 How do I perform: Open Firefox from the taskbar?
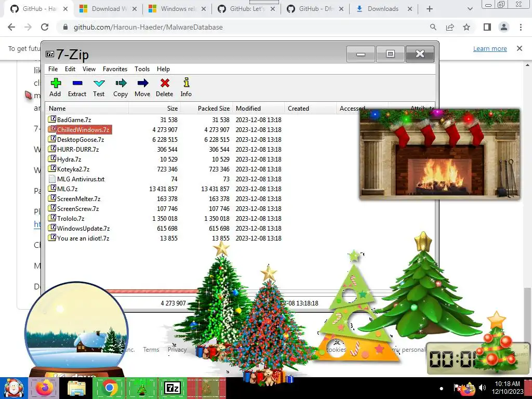[x=45, y=388]
